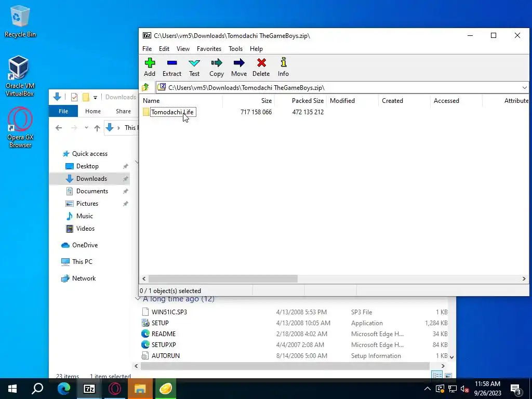Viewport: 532px width, 399px height.
Task: Click right arrow of 7-Zip horizontal scrollbar
Action: coord(524,278)
